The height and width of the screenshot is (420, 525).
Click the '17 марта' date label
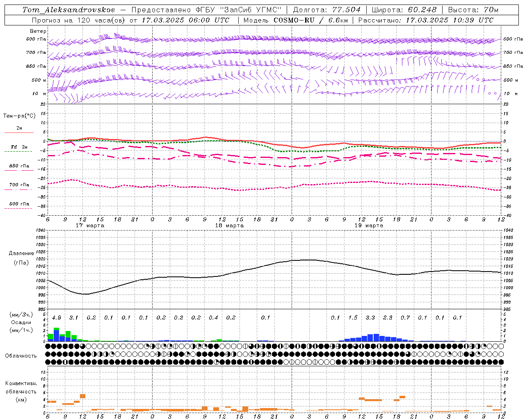[x=90, y=225]
